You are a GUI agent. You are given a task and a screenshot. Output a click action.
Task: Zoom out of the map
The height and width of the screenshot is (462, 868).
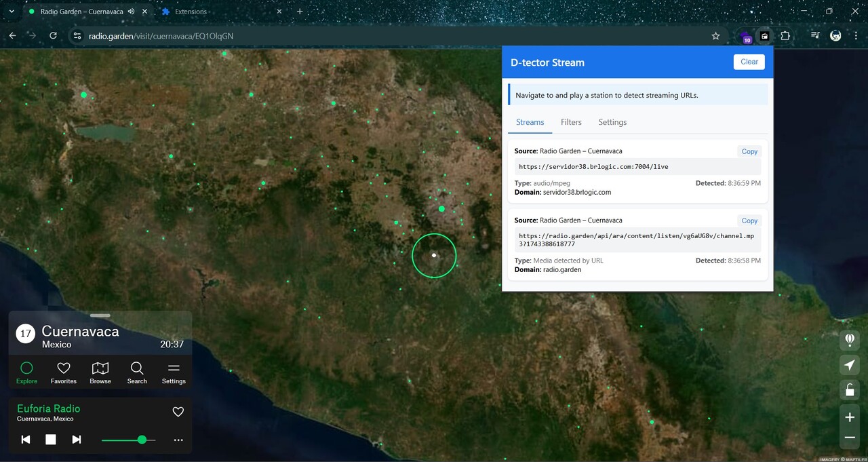click(x=849, y=438)
